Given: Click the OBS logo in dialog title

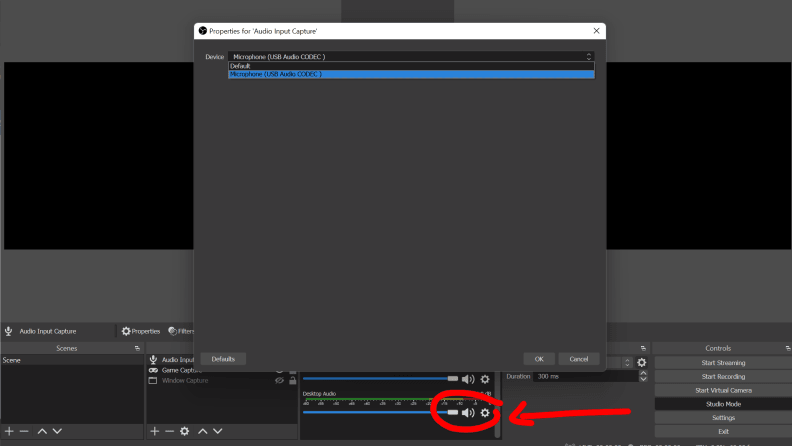Looking at the screenshot, I should coord(203,31).
